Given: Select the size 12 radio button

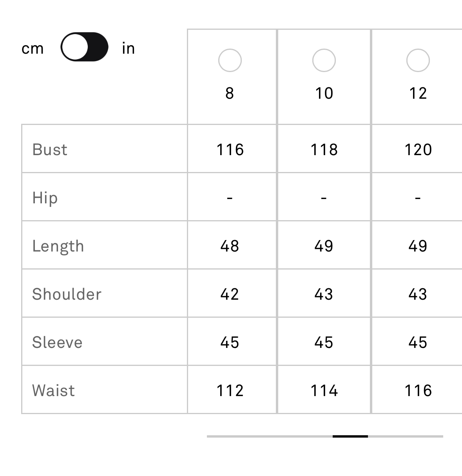Looking at the screenshot, I should click(x=418, y=60).
